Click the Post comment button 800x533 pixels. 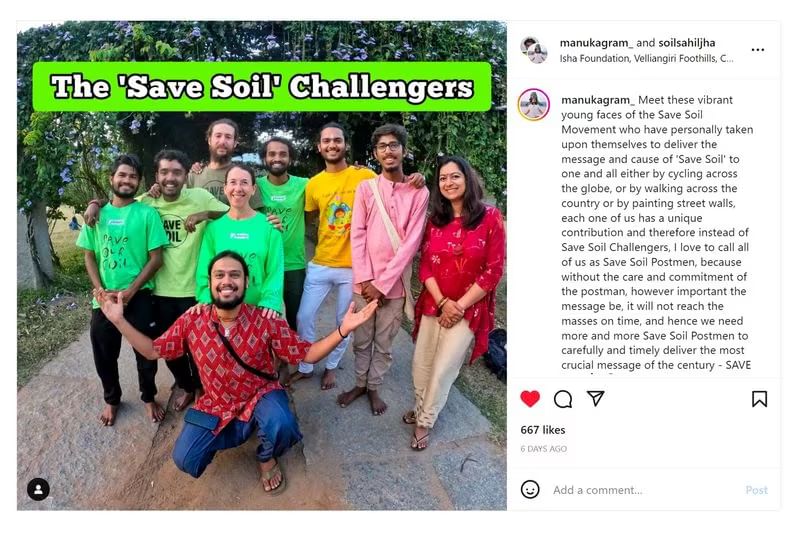click(x=756, y=490)
